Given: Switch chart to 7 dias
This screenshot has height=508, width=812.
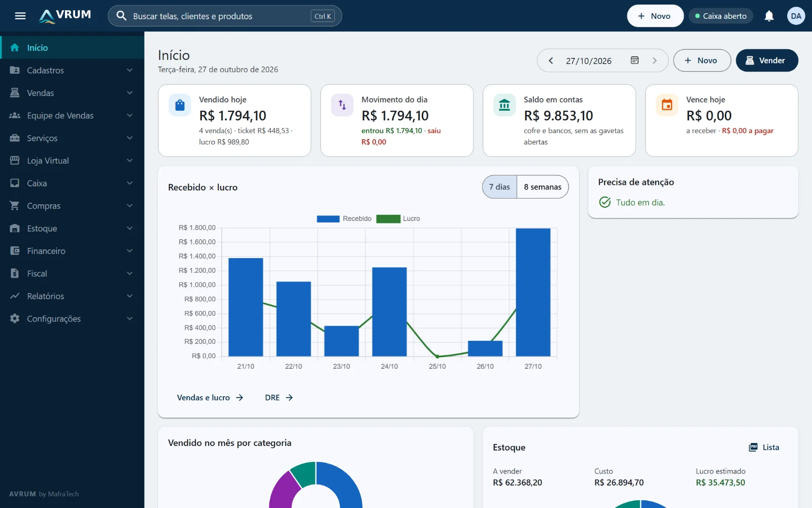Looking at the screenshot, I should point(499,187).
